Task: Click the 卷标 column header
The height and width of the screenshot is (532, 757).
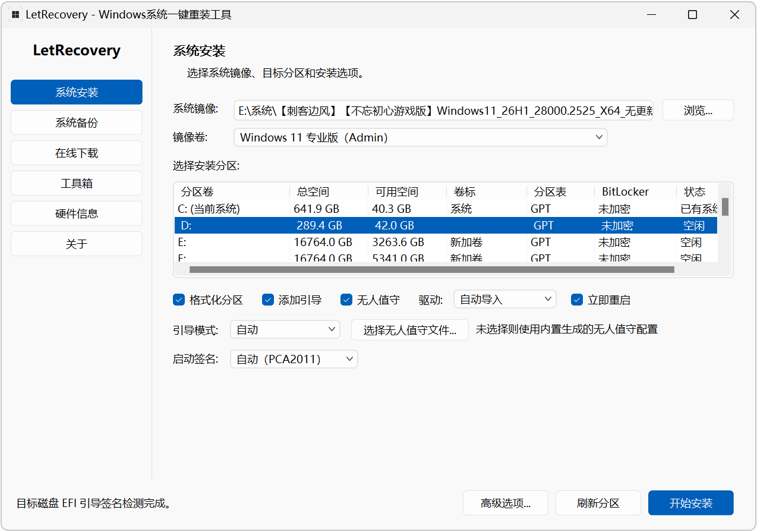Action: 487,191
